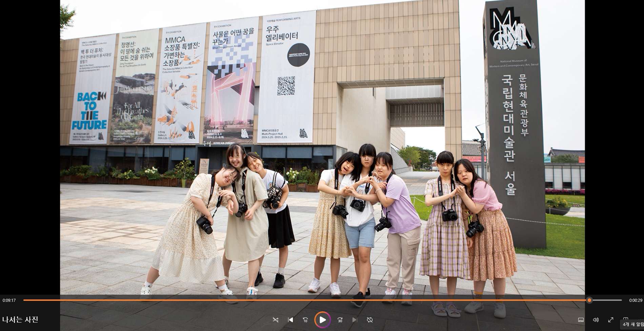644x331 pixels.
Task: Open the volume control
Action: (x=596, y=320)
